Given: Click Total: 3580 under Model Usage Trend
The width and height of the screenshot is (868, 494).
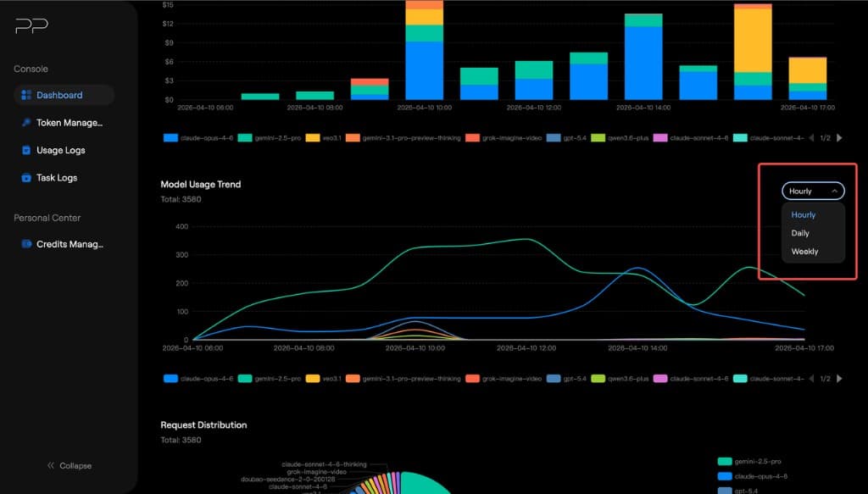Looking at the screenshot, I should [x=181, y=199].
